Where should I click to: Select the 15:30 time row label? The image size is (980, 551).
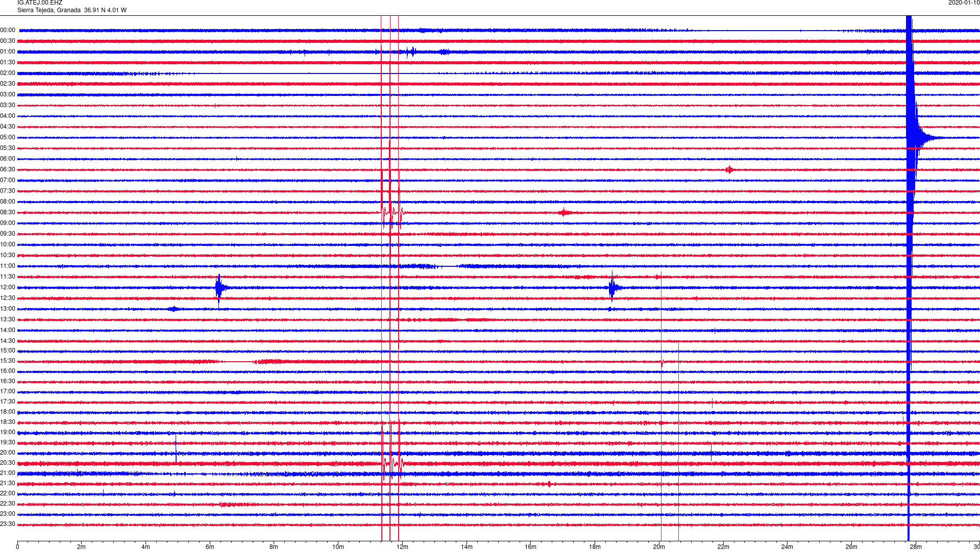(8, 361)
